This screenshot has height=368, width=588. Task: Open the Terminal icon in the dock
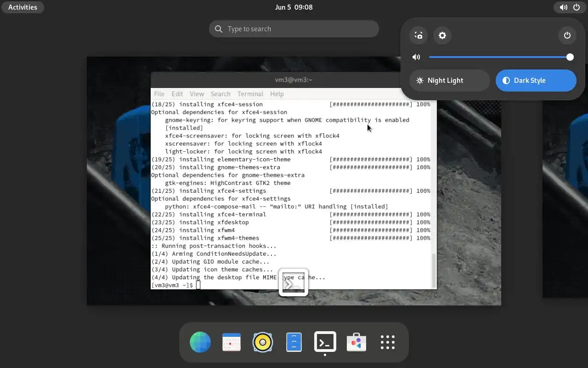pos(325,342)
